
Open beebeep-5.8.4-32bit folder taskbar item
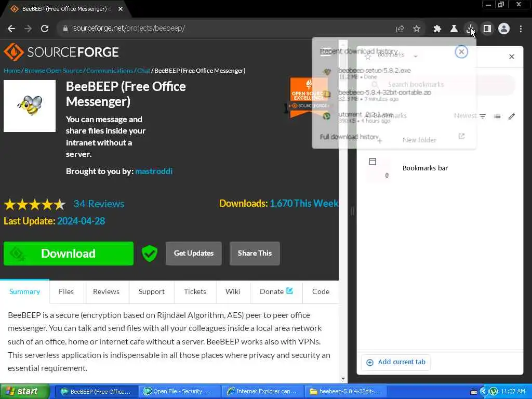pyautogui.click(x=345, y=392)
